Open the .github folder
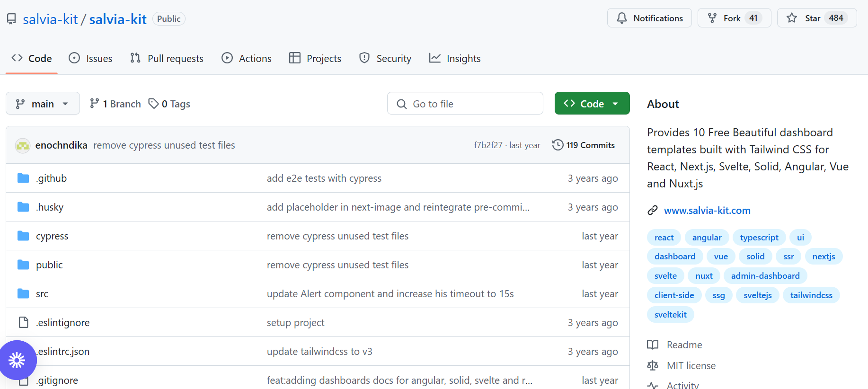 point(52,178)
